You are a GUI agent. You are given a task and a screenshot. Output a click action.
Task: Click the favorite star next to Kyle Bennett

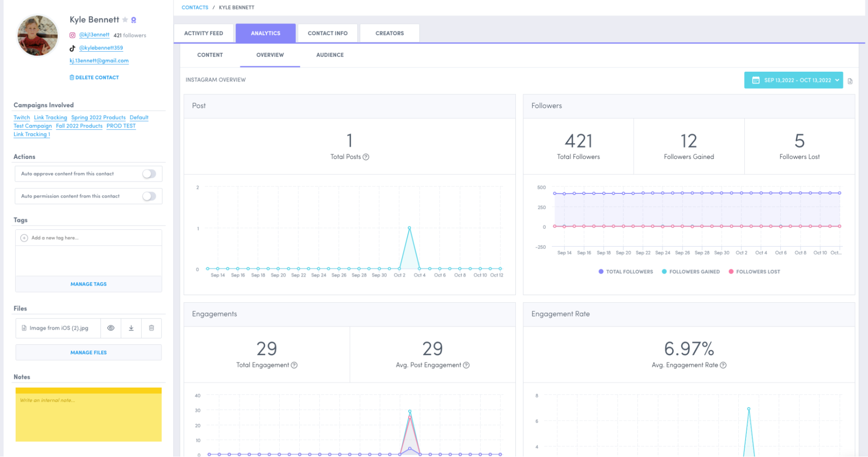click(125, 20)
